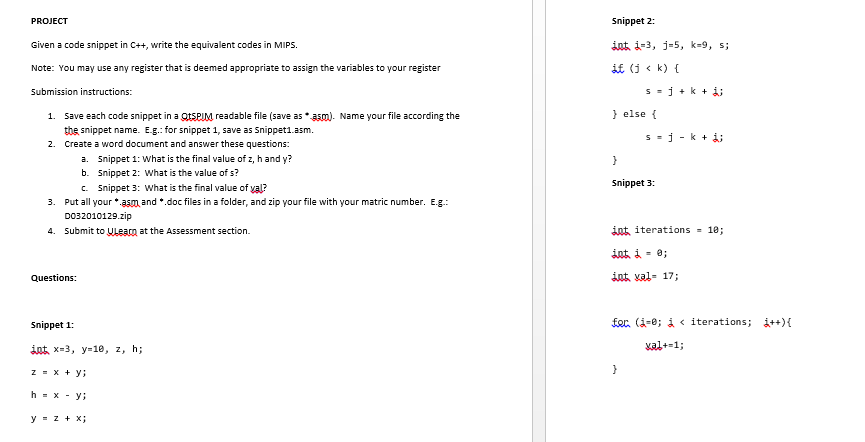The width and height of the screenshot is (865, 442).
Task: Click code line 'int val= 17;'
Action: click(645, 276)
